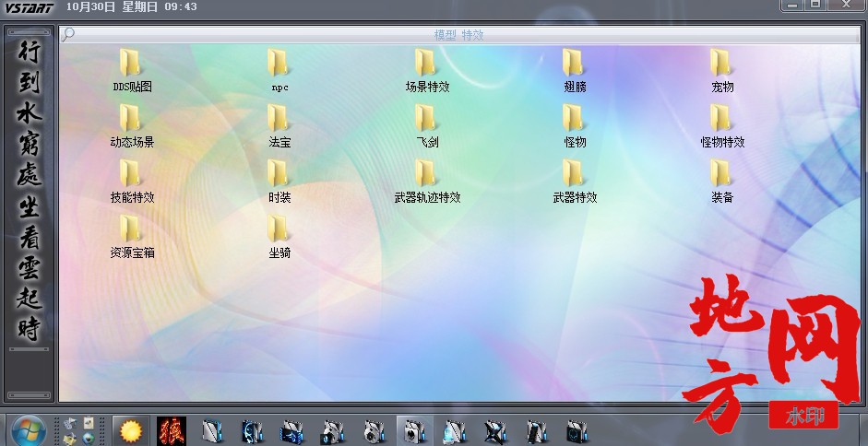Viewport: 868px width, 446px height.
Task: Open the 飞剑 folder
Action: pyautogui.click(x=427, y=125)
